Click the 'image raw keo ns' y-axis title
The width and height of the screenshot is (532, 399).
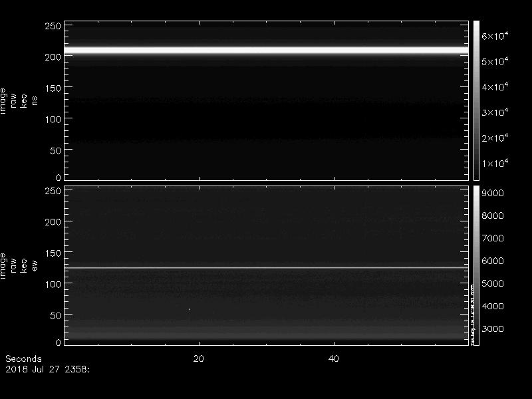click(x=19, y=101)
